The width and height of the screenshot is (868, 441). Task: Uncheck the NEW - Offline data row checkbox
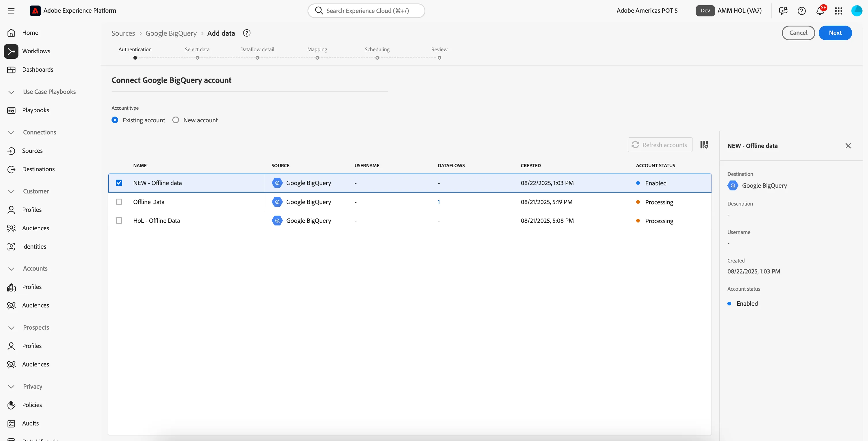(119, 183)
